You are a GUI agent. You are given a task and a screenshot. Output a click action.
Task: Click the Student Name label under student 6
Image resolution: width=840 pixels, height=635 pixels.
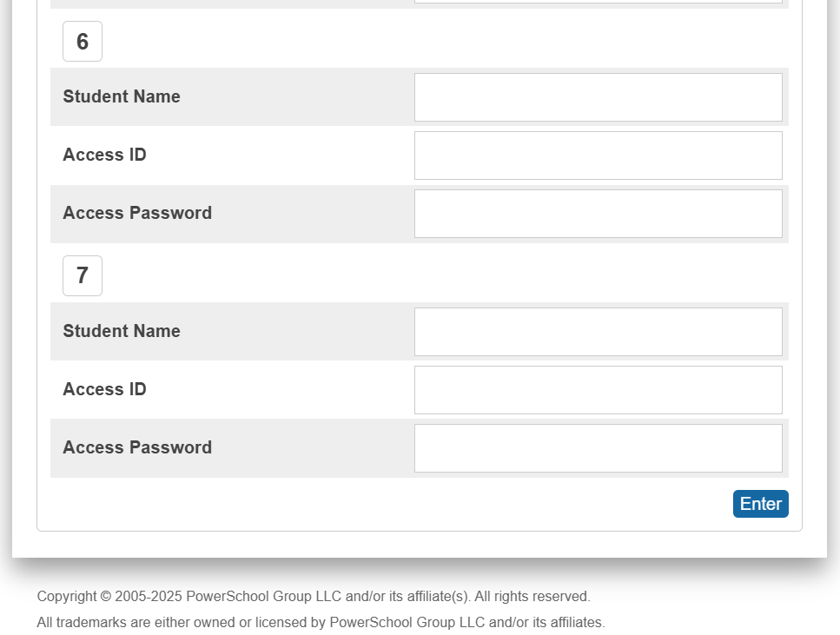tap(122, 97)
